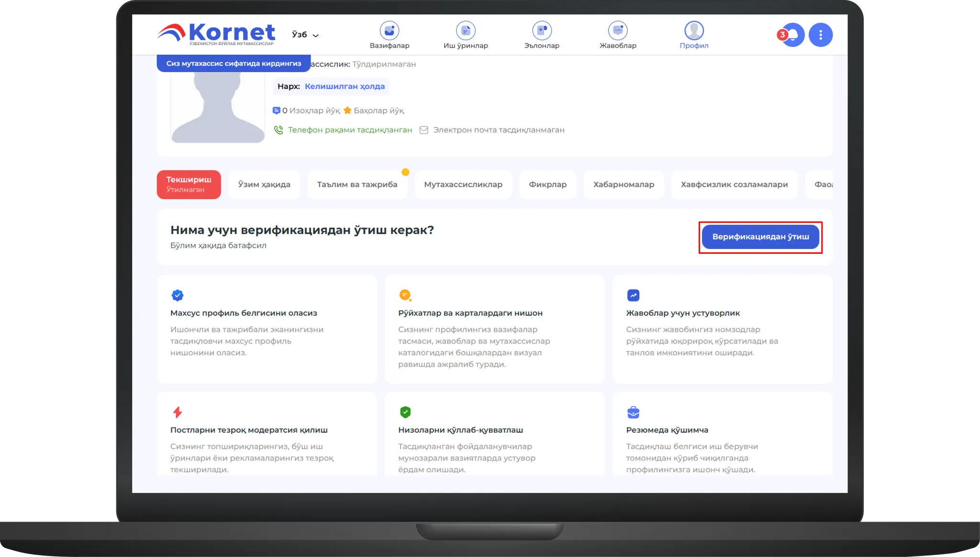Viewport: 980px width, 557px height.
Task: Click the email not verified envelope icon
Action: click(423, 130)
